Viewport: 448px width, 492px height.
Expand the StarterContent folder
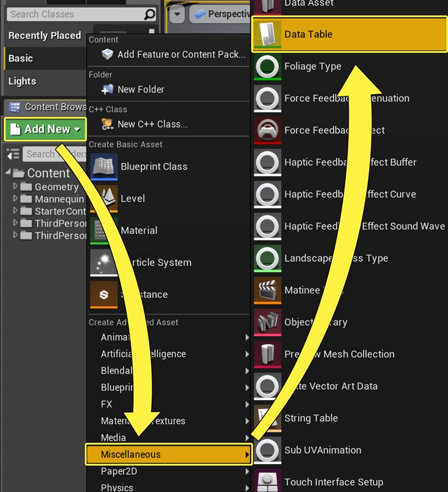pos(15,211)
